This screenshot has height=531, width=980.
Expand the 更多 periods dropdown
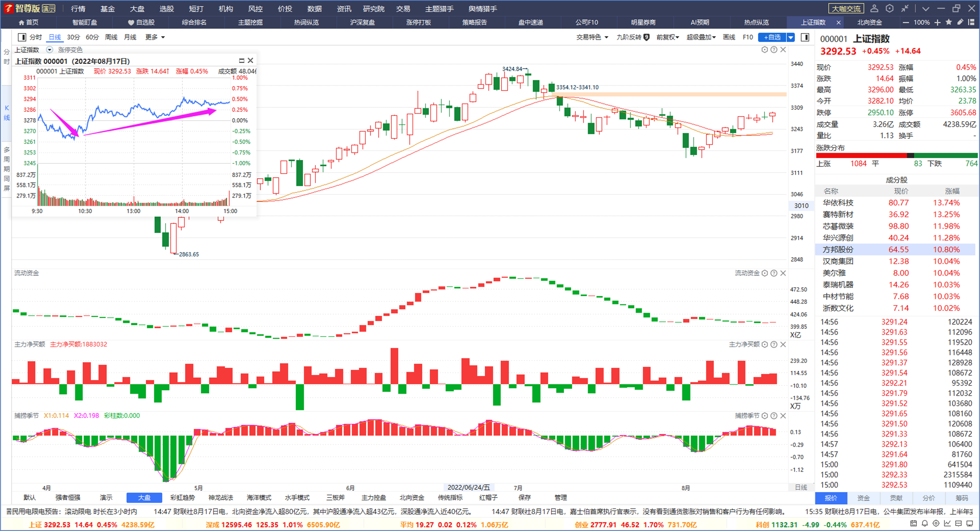(x=155, y=37)
